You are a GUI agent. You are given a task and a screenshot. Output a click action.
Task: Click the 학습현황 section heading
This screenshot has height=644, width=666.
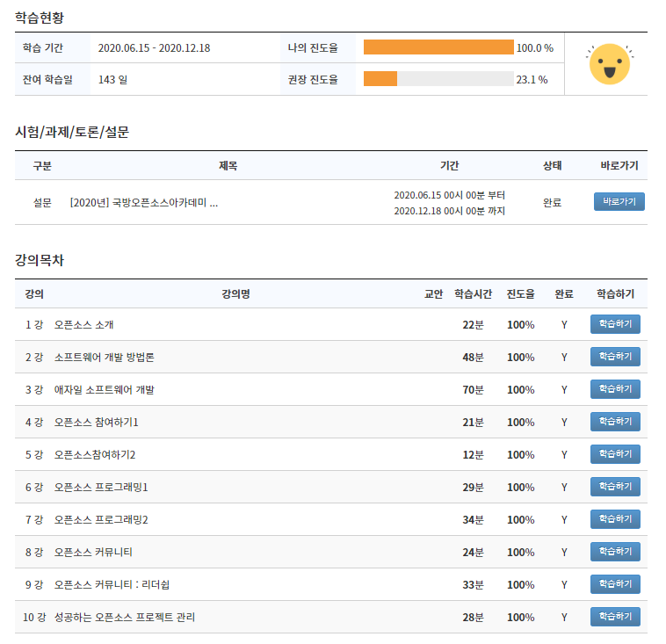tap(40, 18)
